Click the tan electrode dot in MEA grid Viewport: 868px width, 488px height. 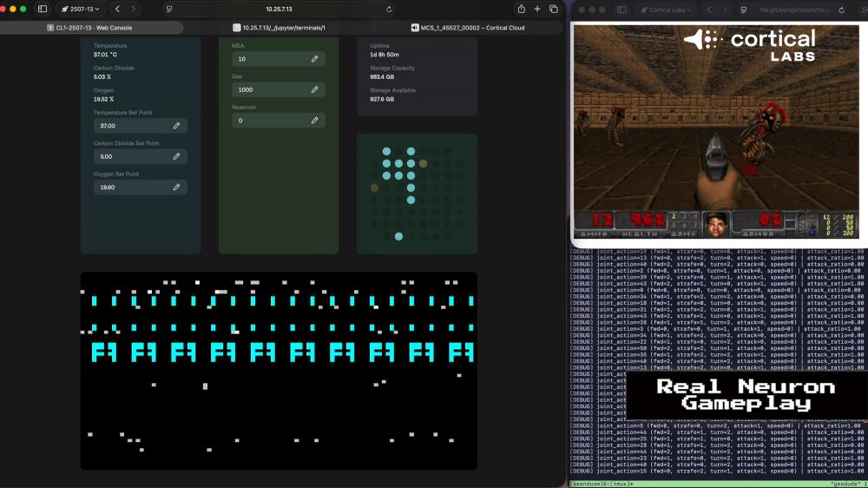point(423,163)
